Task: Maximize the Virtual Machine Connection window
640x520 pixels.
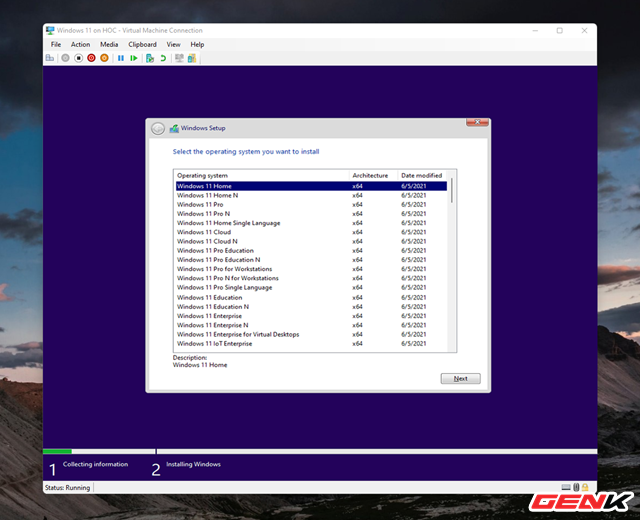Action: click(560, 31)
